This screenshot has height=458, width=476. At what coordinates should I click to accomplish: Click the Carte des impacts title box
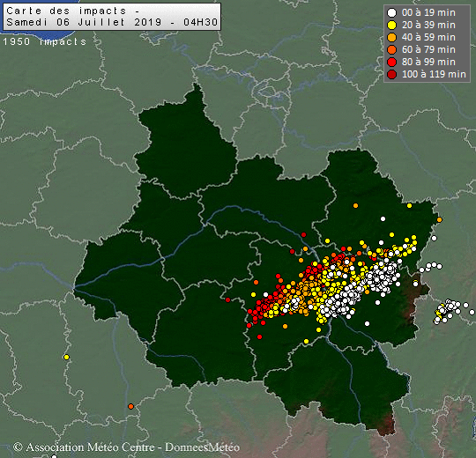112,17
